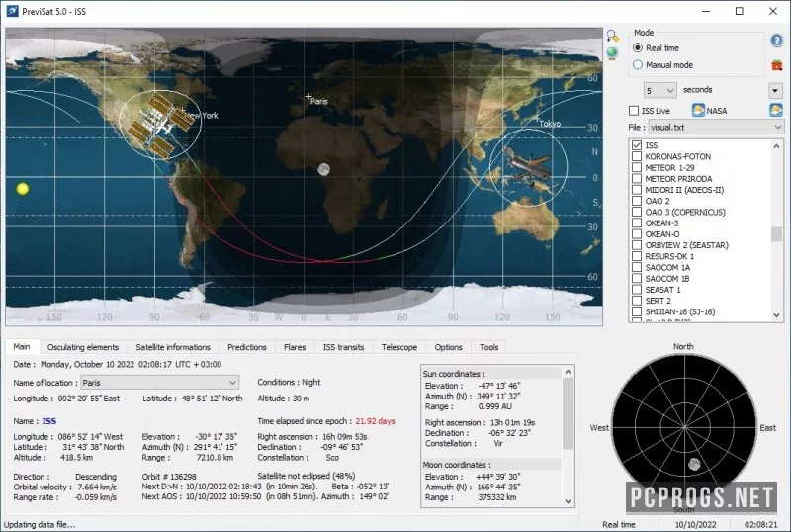The width and height of the screenshot is (791, 532).
Task: Open the Osculating elements tab
Action: click(83, 347)
